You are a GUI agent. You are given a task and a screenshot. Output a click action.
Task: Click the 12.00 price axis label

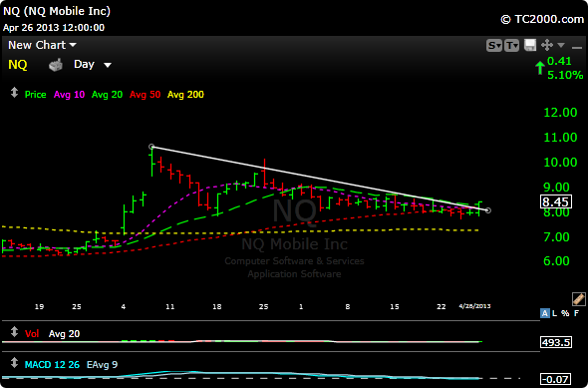(x=560, y=112)
